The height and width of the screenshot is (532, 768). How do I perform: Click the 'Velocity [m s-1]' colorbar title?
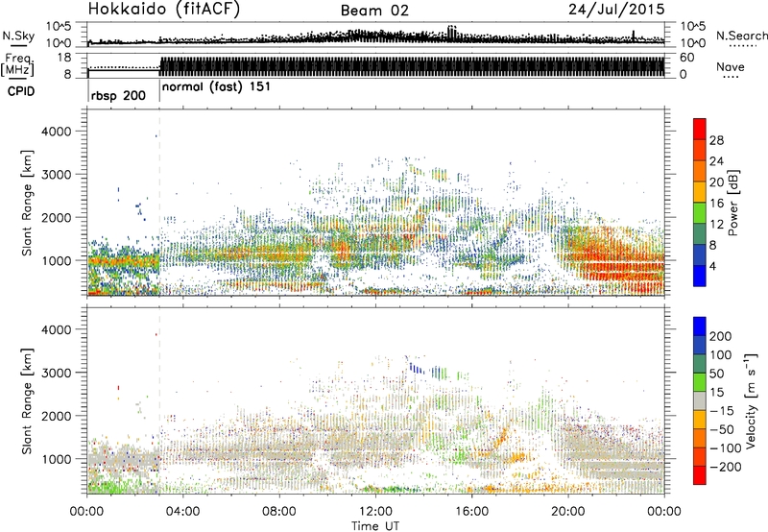pos(751,400)
